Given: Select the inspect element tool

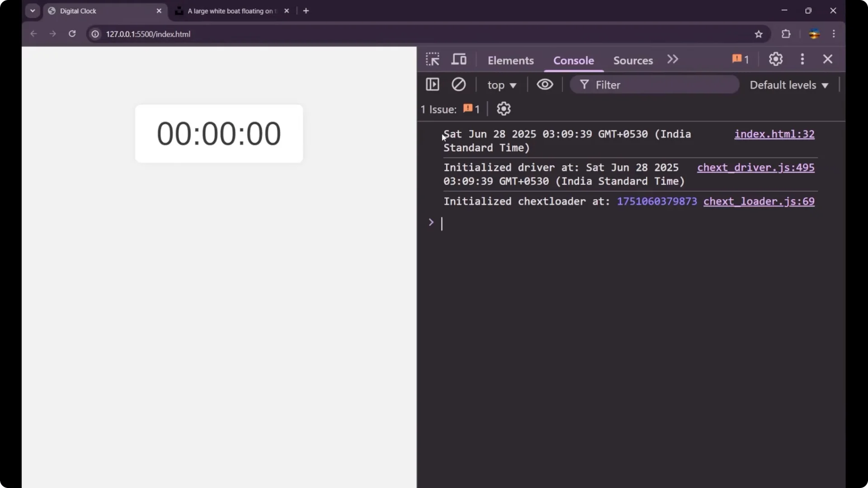Looking at the screenshot, I should 432,59.
